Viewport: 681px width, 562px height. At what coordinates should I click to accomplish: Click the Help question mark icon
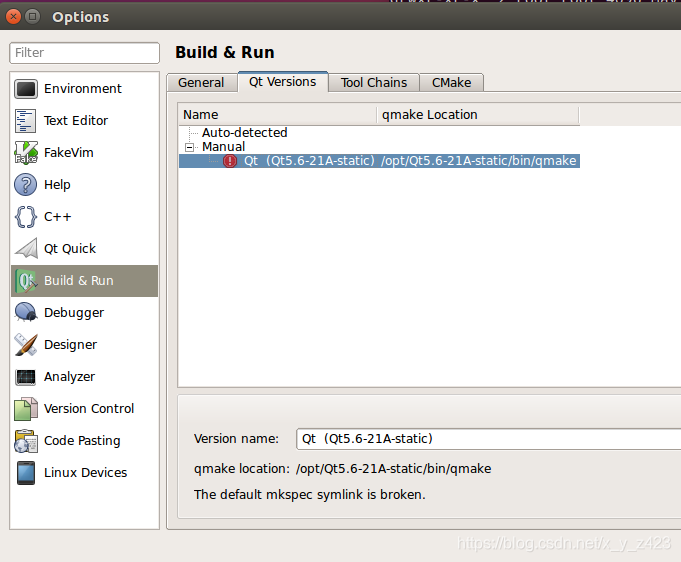click(x=26, y=185)
